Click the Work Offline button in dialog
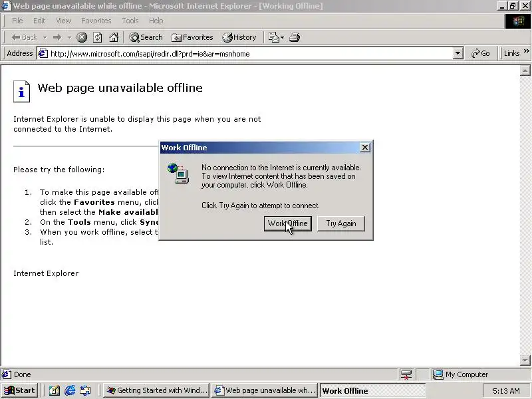This screenshot has width=532, height=399. tap(288, 223)
